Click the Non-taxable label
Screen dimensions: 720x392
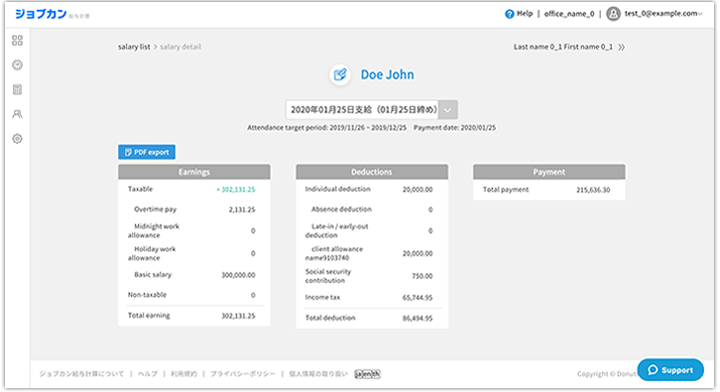pos(147,295)
